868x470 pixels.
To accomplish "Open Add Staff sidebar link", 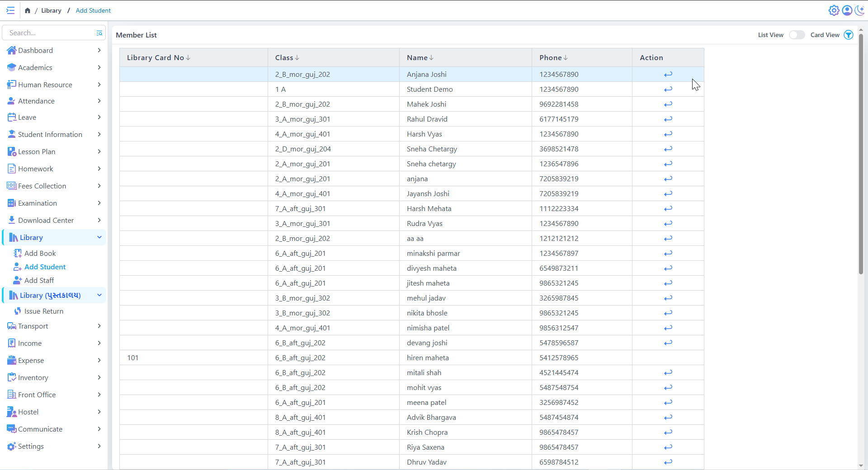I will coord(39,281).
